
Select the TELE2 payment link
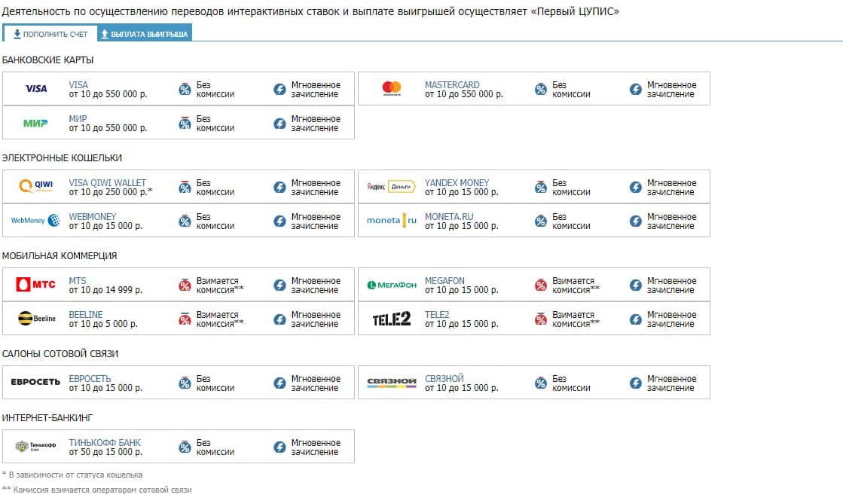(x=436, y=314)
